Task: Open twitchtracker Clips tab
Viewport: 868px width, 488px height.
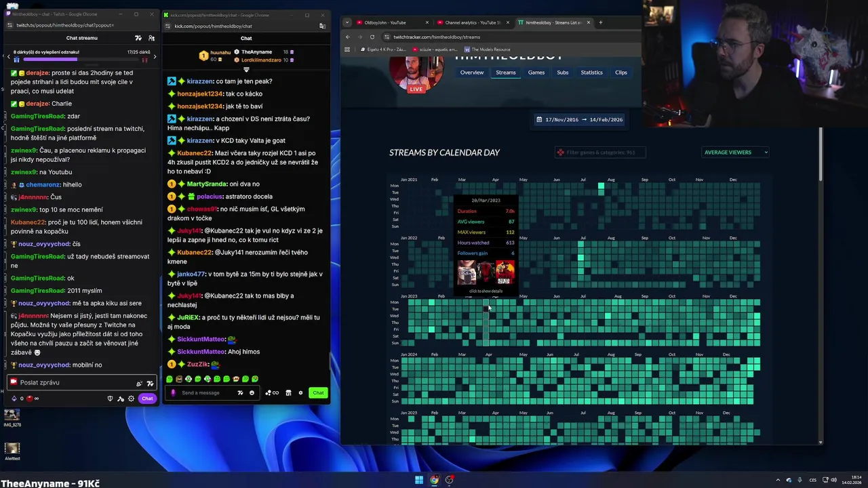Action: tap(621, 73)
